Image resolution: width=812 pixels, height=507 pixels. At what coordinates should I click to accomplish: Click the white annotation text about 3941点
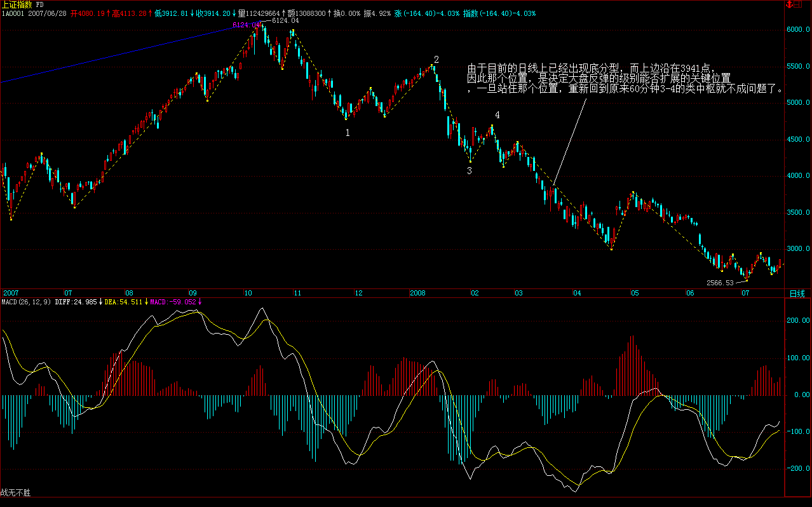[626, 79]
